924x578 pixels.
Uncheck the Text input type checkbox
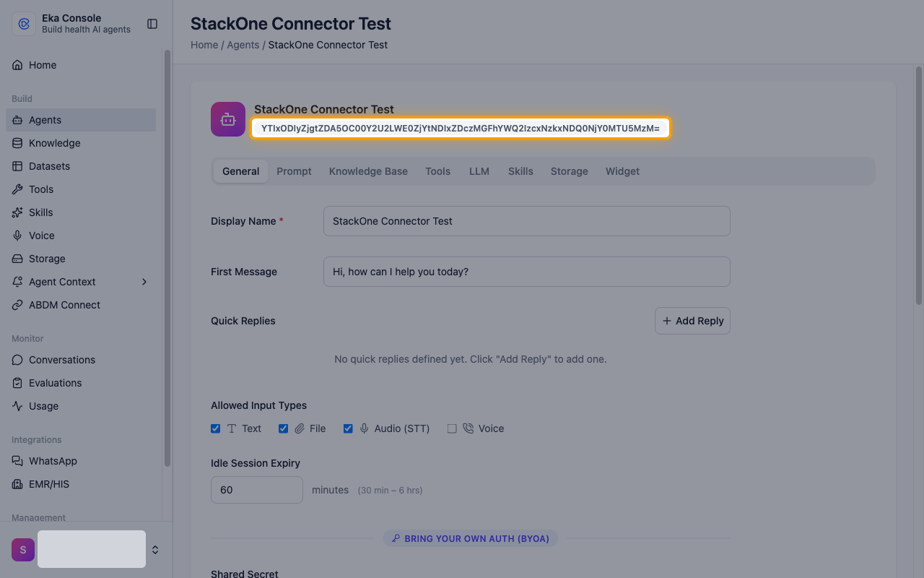point(215,428)
